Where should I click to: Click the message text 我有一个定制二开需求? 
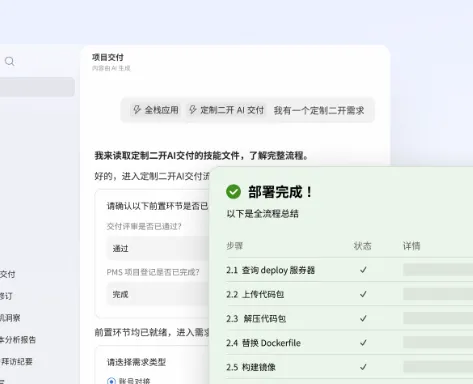coord(319,110)
